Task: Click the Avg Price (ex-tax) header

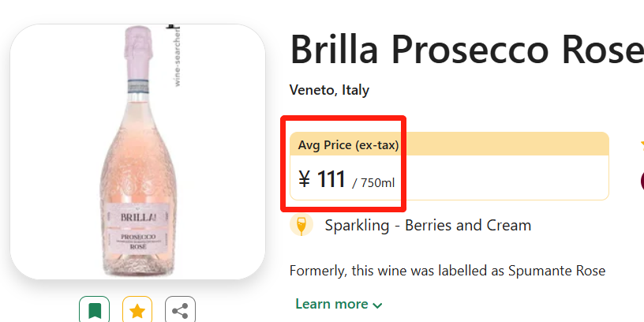Action: coord(348,144)
